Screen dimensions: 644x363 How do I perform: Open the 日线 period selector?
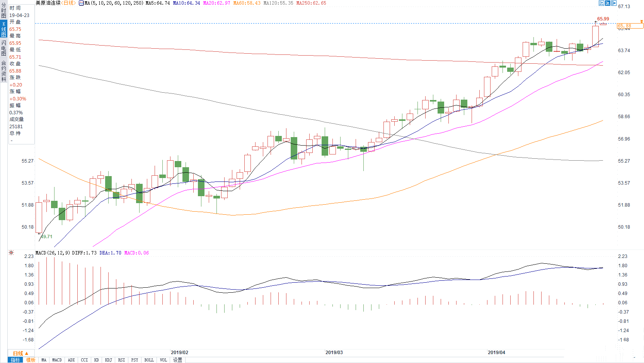(x=21, y=353)
